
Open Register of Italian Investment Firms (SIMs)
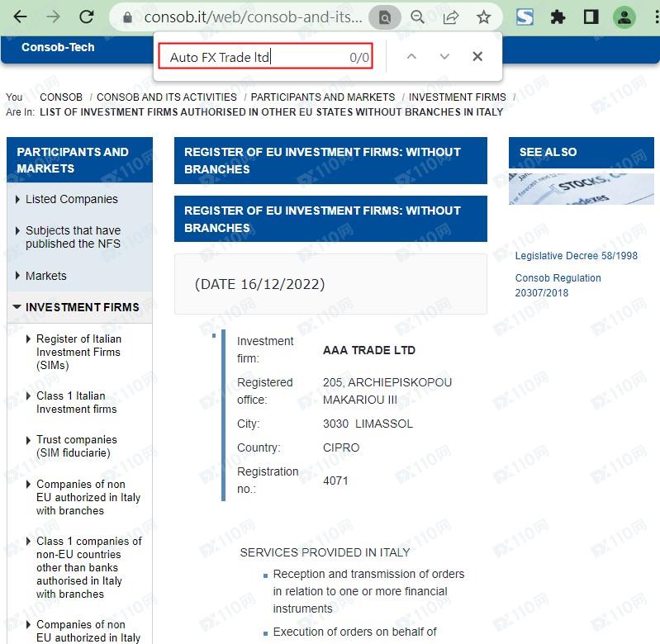pos(78,352)
